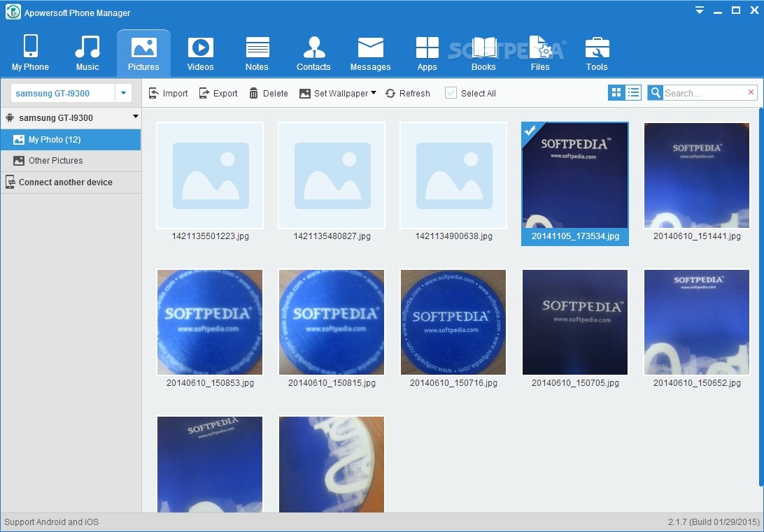Clear the search box with red X

click(751, 92)
